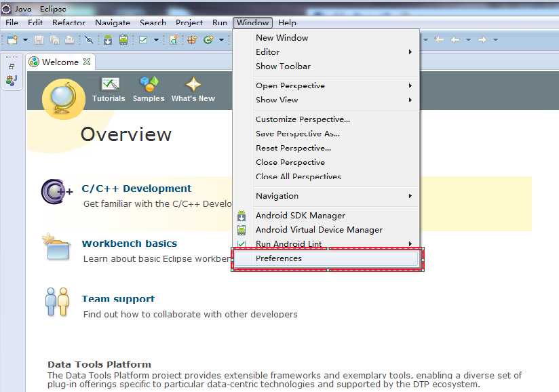Click the New wizard toolbar icon
559x392 pixels.
coord(12,39)
